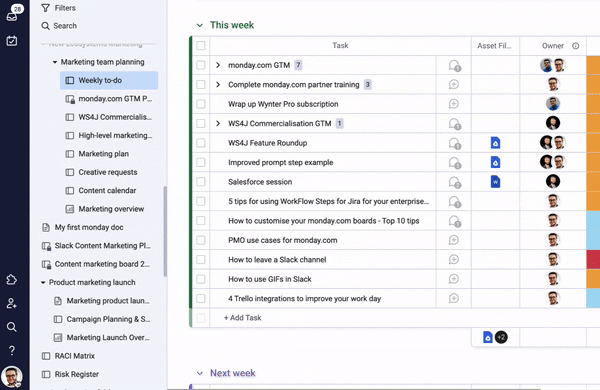Add update to How to leave a Slack channel

tap(454, 259)
